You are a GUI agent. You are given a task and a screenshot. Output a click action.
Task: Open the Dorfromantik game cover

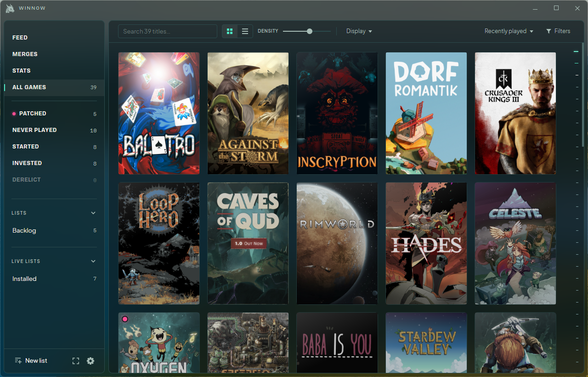click(426, 113)
